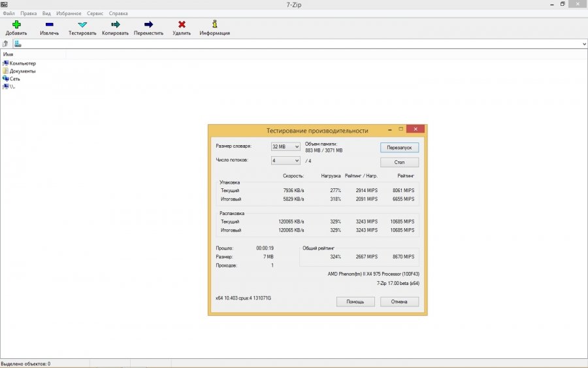Screen dimensions: 588x368
Task: Click the Отмена button
Action: (399, 301)
